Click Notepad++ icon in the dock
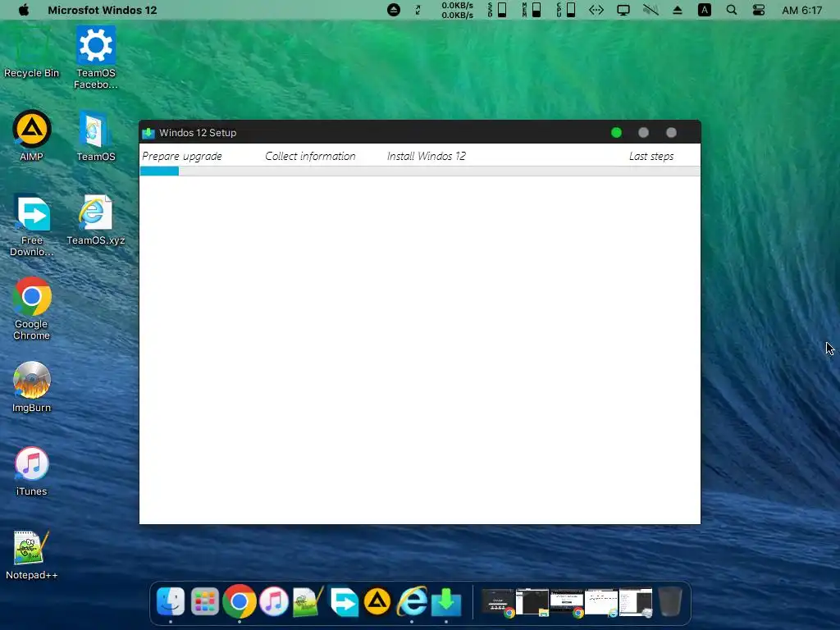The image size is (840, 630). coord(308,601)
